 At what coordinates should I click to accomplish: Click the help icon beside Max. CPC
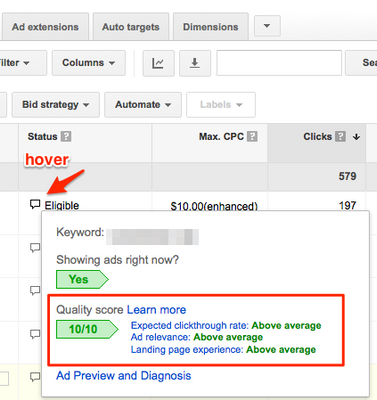252,136
